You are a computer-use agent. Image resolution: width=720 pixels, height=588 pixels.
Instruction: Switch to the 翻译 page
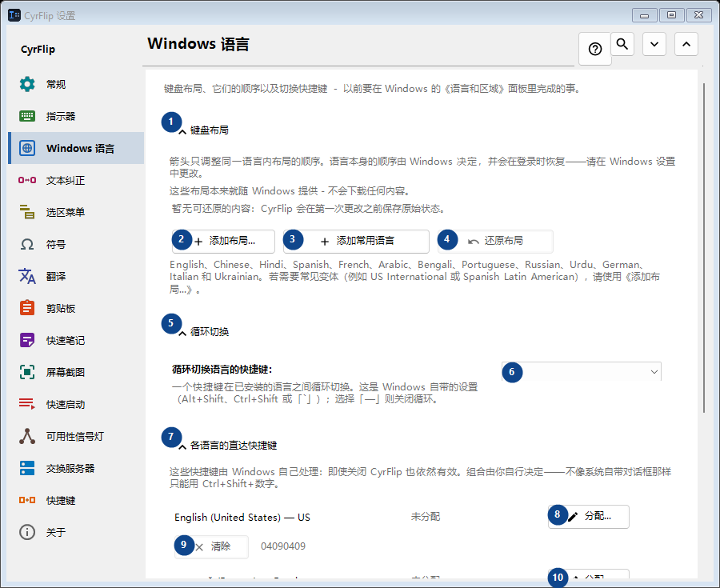tap(76, 276)
